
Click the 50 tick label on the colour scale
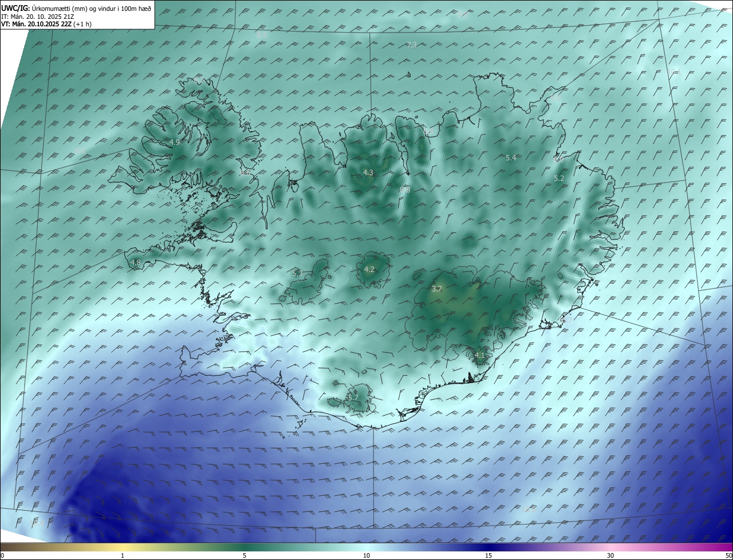(728, 555)
